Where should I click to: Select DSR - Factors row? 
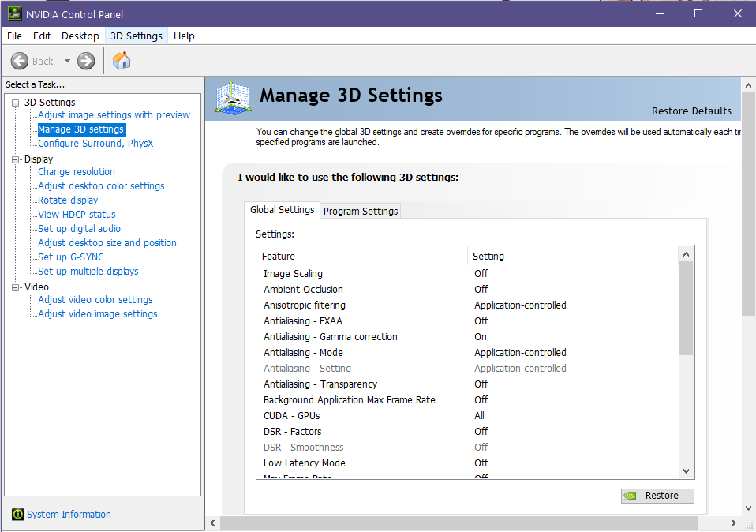pyautogui.click(x=468, y=431)
